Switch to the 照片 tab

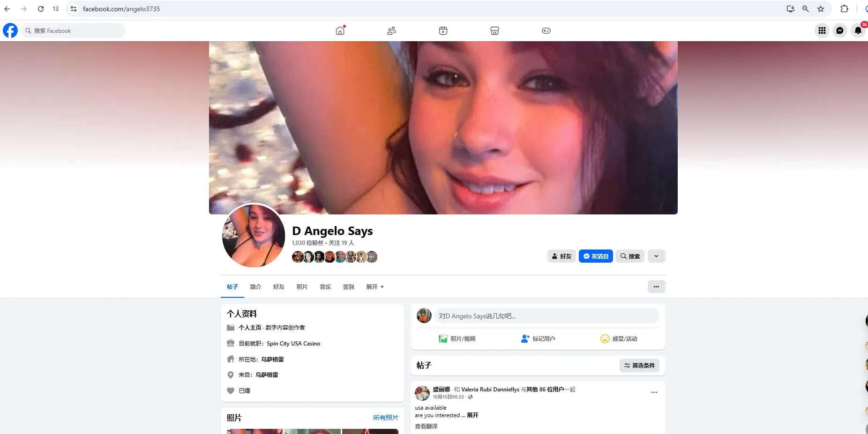[x=302, y=287]
